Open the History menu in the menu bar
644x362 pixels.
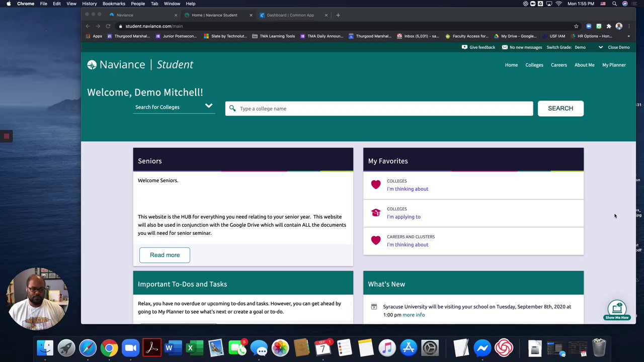tap(89, 4)
